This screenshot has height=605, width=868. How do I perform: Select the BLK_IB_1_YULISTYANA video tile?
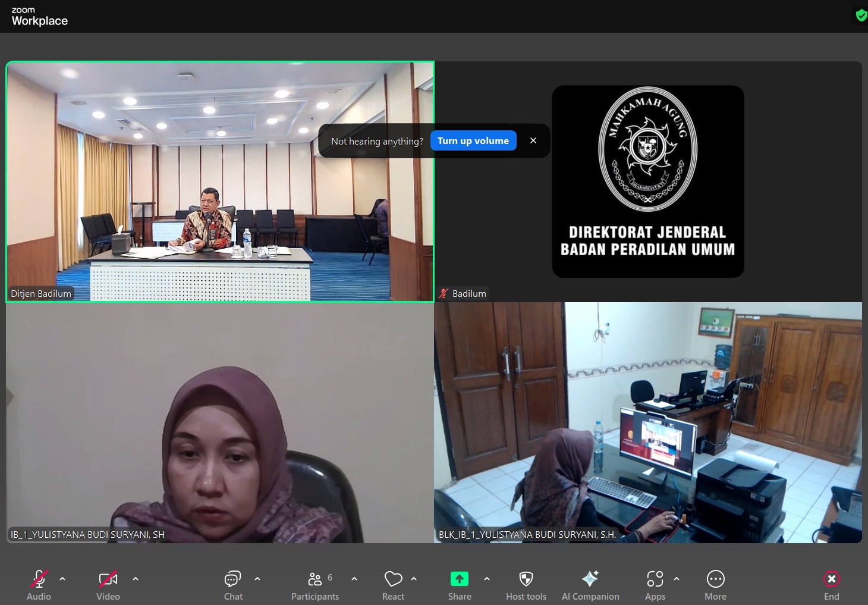648,422
